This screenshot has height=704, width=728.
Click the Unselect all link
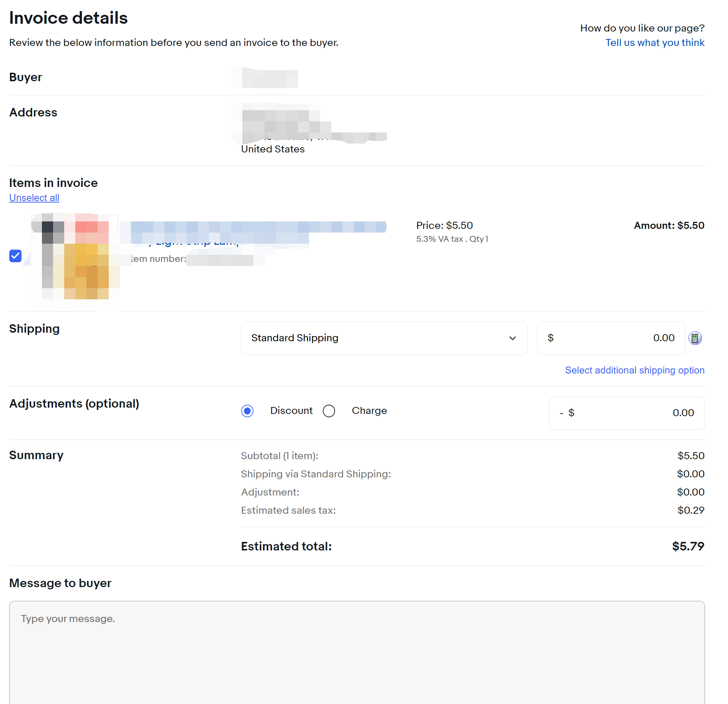pyautogui.click(x=34, y=198)
